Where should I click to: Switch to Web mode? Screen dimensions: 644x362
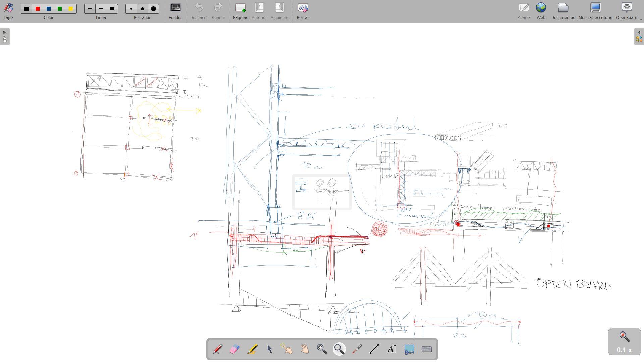541,11
